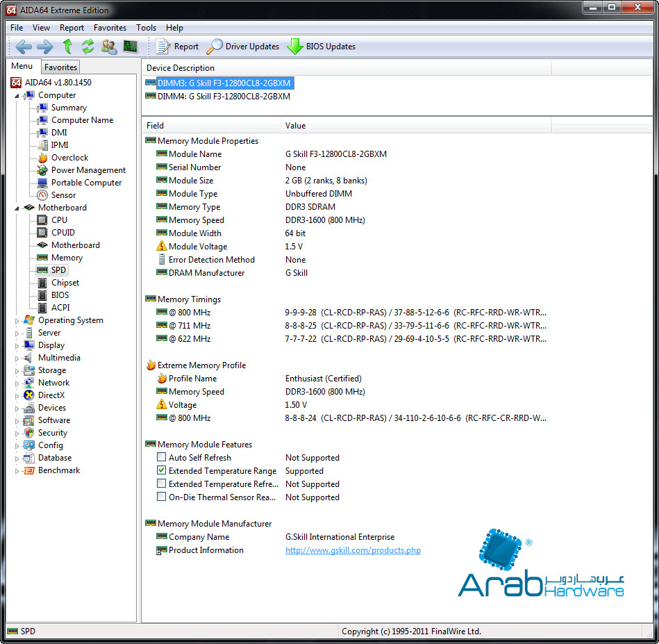Image resolution: width=659 pixels, height=644 pixels.
Task: Click the Sensor gauge icon in tree
Action: (42, 195)
